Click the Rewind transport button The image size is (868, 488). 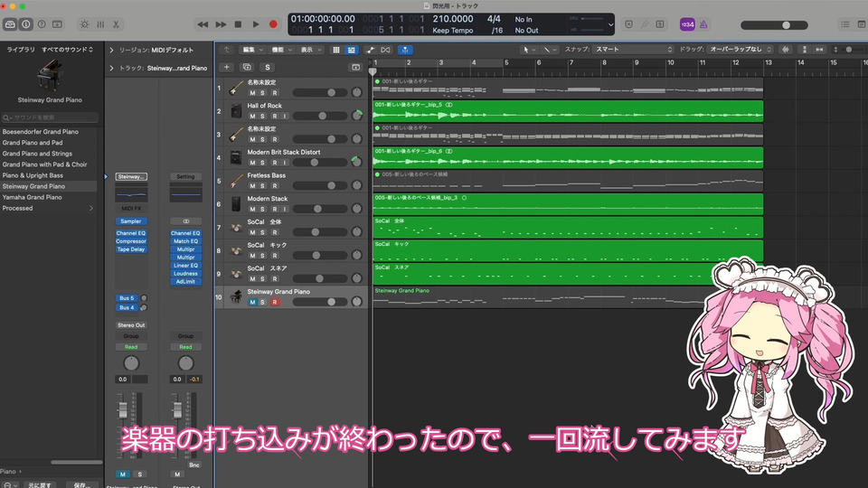[203, 24]
